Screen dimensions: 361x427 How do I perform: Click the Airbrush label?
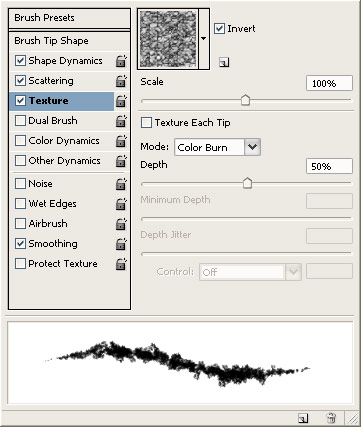pos(48,224)
